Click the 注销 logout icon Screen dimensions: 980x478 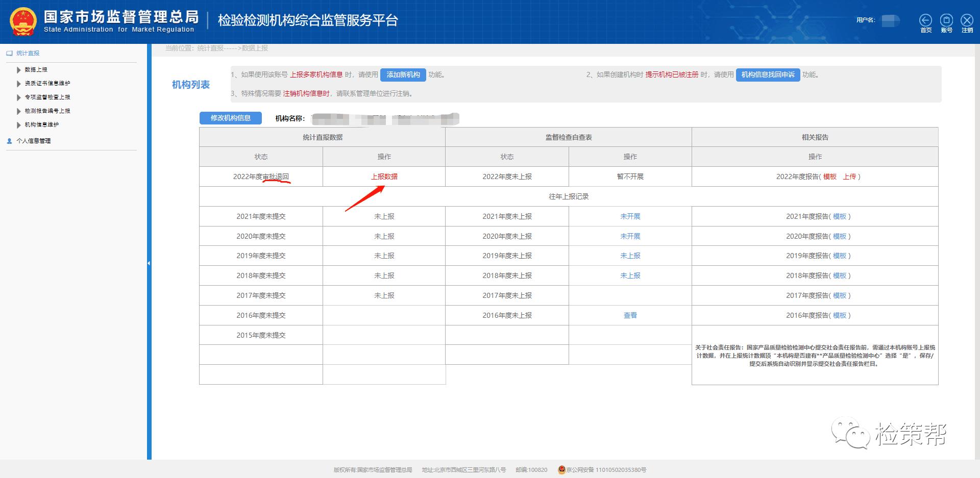pos(966,21)
